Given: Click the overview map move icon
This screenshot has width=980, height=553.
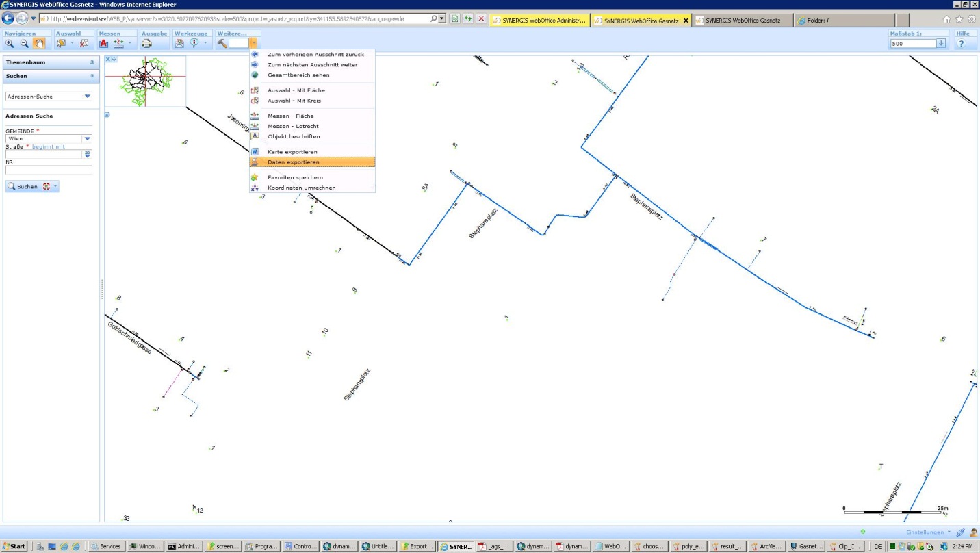Looking at the screenshot, I should click(x=114, y=59).
